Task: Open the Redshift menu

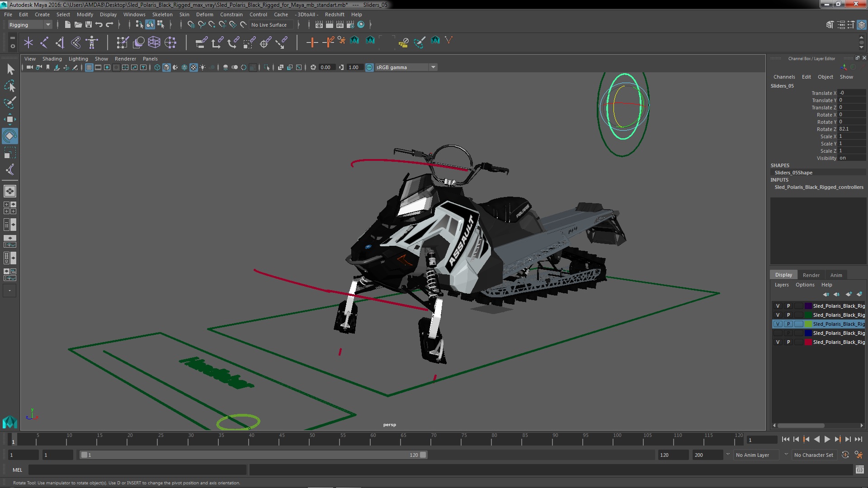Action: tap(335, 14)
